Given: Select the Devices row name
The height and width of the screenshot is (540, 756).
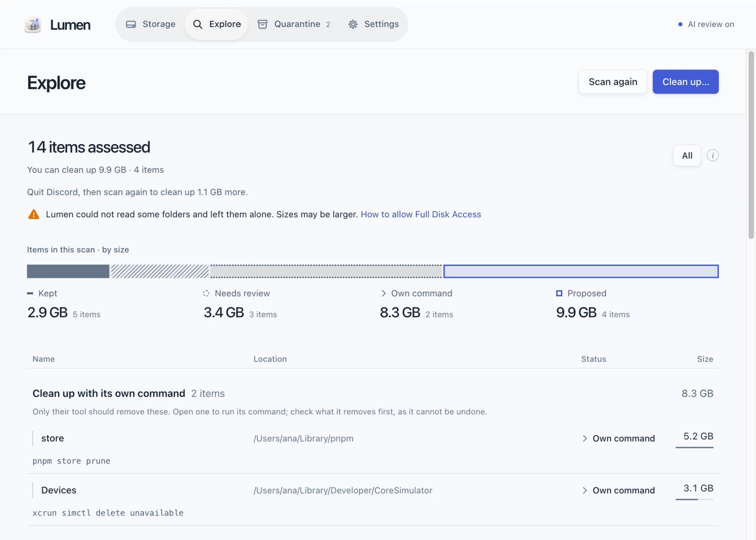Looking at the screenshot, I should [x=59, y=490].
